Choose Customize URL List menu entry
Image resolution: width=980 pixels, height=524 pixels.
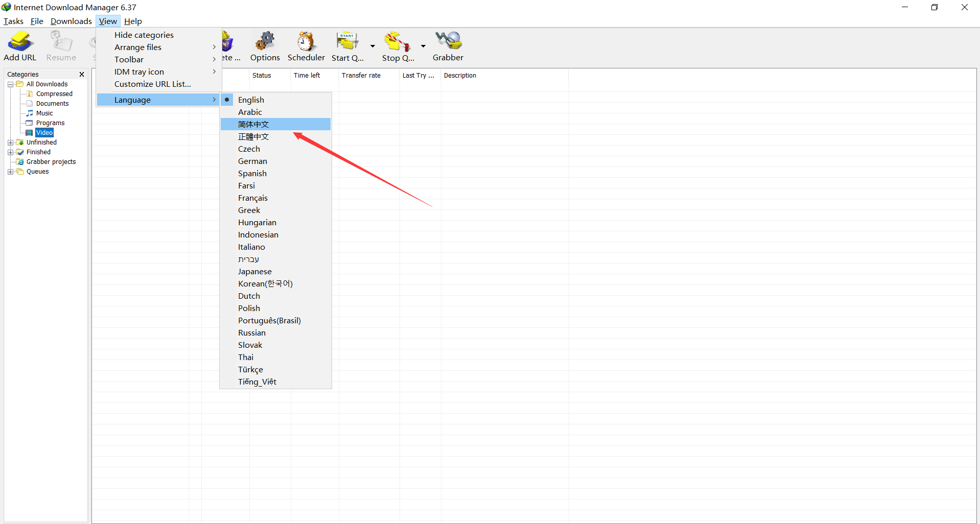click(x=159, y=84)
